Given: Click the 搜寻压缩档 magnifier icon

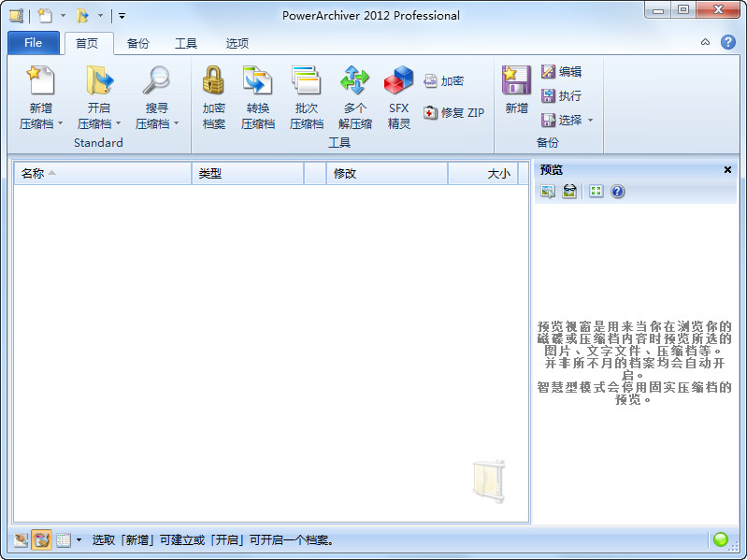Looking at the screenshot, I should 156,80.
